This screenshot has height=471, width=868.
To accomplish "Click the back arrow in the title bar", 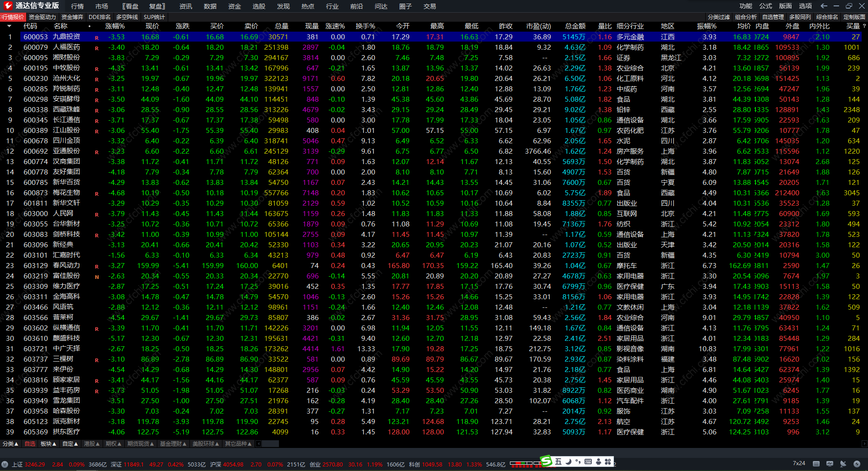I will (x=824, y=6).
